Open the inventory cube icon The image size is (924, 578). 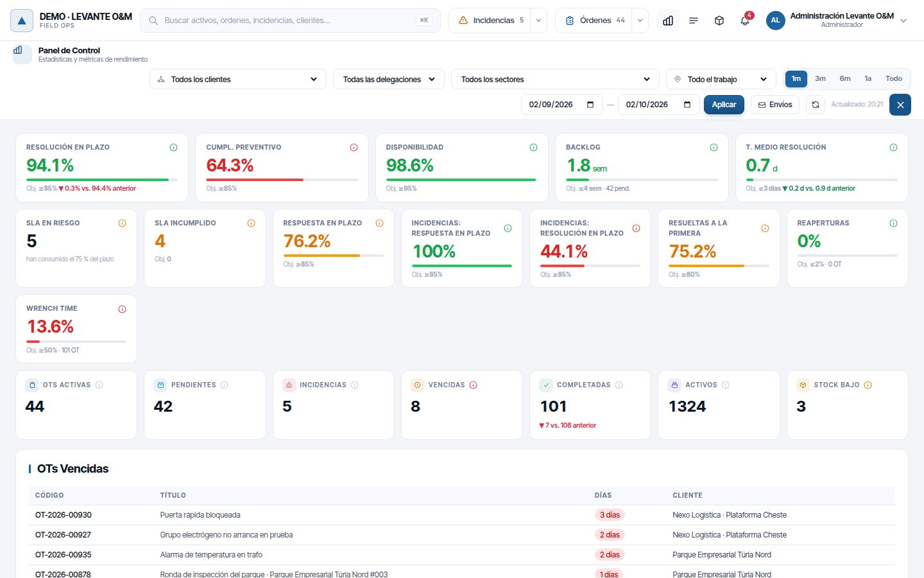coord(719,21)
